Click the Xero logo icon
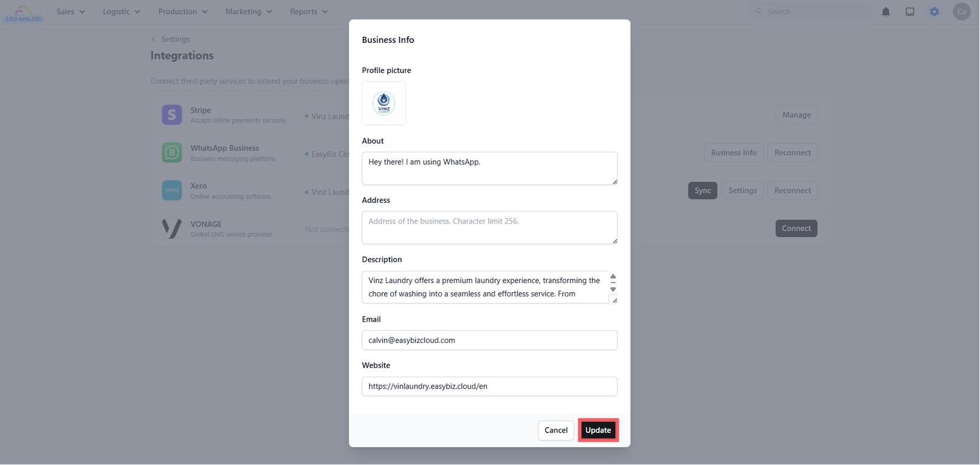Screen dimensions: 980x465 (x=172, y=191)
